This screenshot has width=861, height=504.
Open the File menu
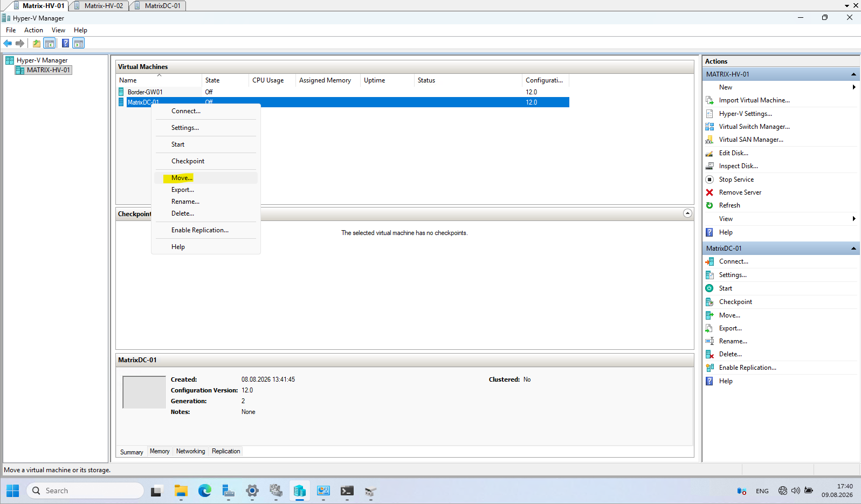tap(11, 30)
